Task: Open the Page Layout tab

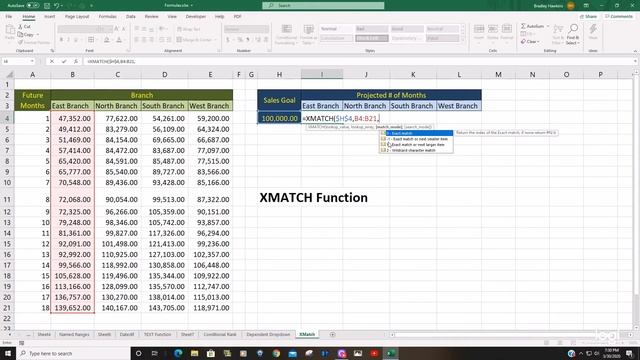Action: click(x=77, y=17)
